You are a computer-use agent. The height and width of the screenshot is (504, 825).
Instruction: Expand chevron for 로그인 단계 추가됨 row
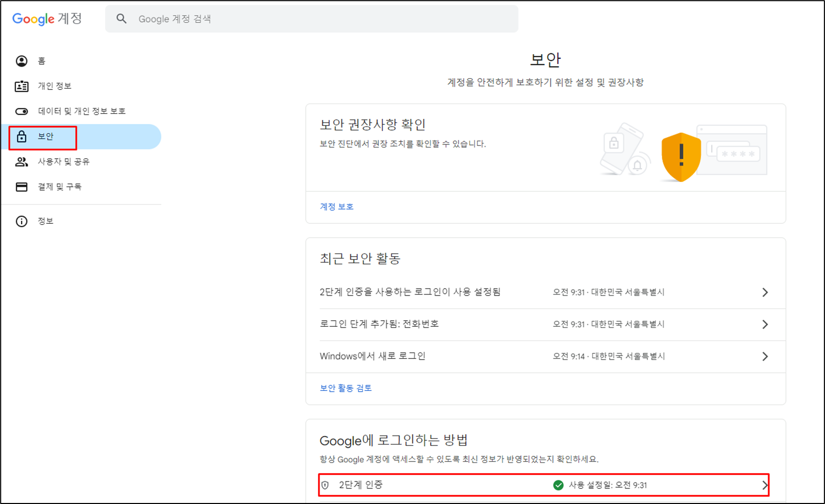[765, 325]
